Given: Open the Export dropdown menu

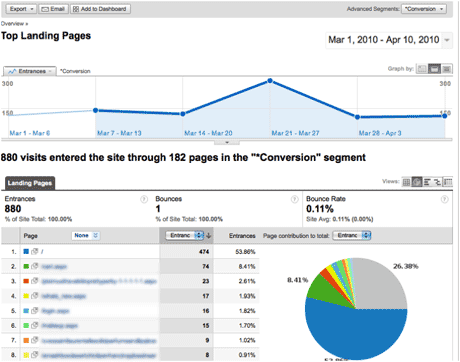Looking at the screenshot, I should [22, 9].
